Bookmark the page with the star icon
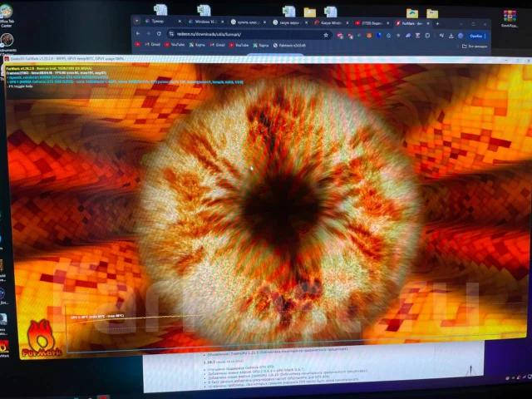 [326, 35]
